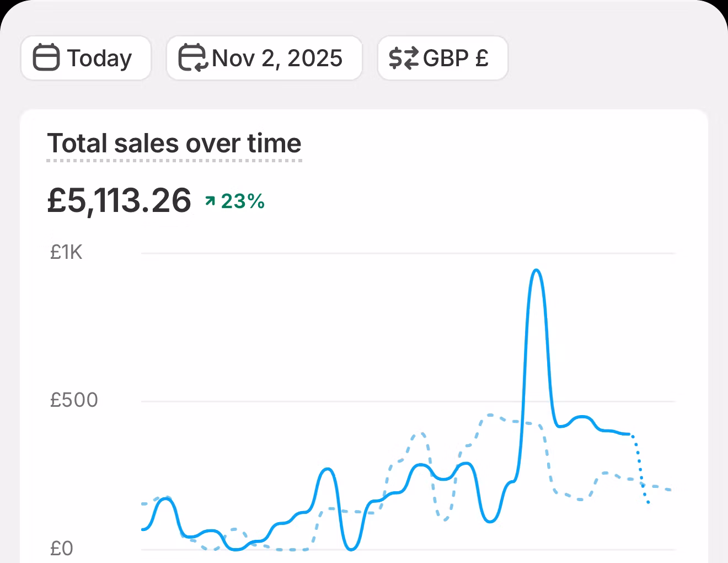The width and height of the screenshot is (728, 563).
Task: Click the green upward trend arrow
Action: click(x=210, y=201)
